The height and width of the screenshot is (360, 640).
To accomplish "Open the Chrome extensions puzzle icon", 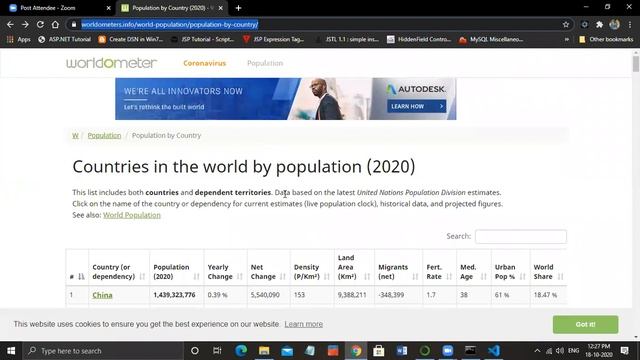I will click(x=599, y=24).
